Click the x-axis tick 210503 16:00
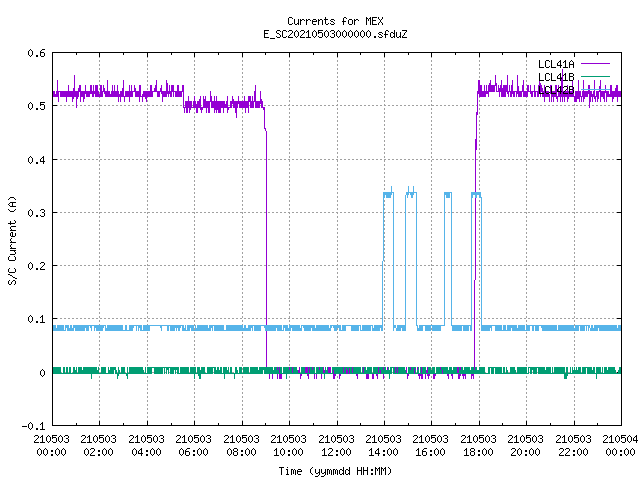This screenshot has height=480, width=640. point(431,445)
